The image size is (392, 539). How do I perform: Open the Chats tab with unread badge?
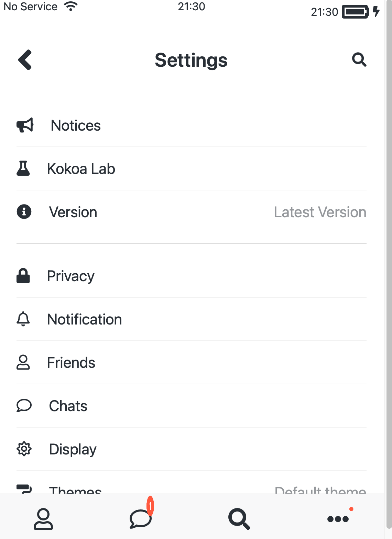(x=140, y=518)
